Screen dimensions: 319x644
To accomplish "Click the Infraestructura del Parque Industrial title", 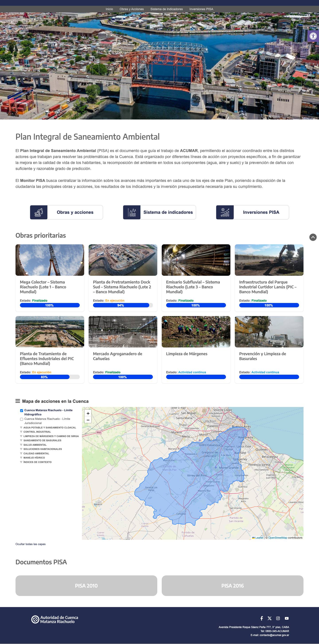I will tap(268, 287).
